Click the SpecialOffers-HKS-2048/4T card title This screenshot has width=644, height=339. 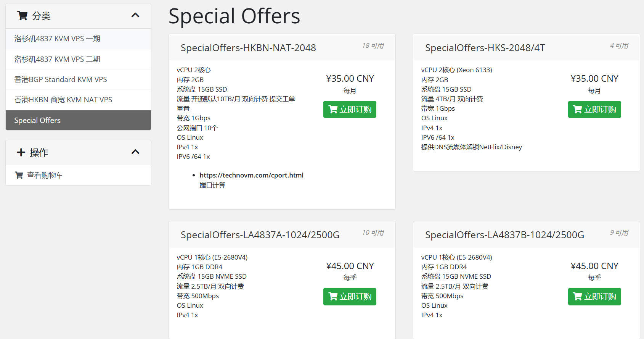485,48
